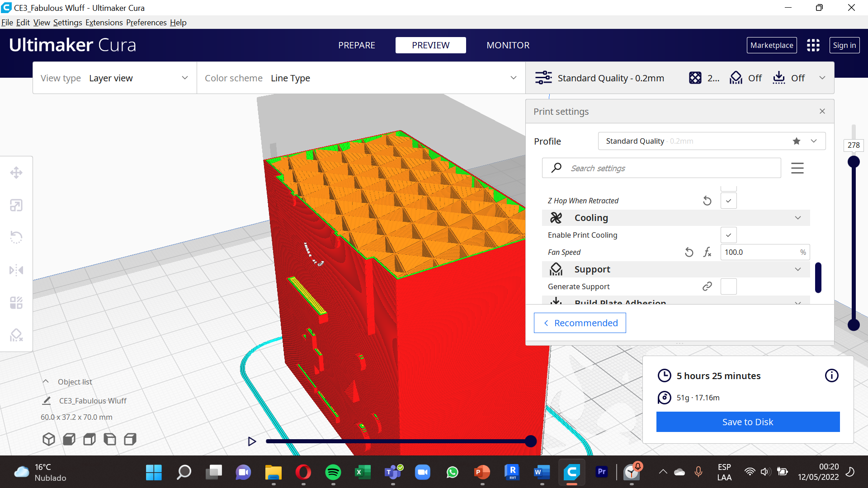868x488 pixels.
Task: Switch to the PREPARE stage
Action: pos(357,45)
